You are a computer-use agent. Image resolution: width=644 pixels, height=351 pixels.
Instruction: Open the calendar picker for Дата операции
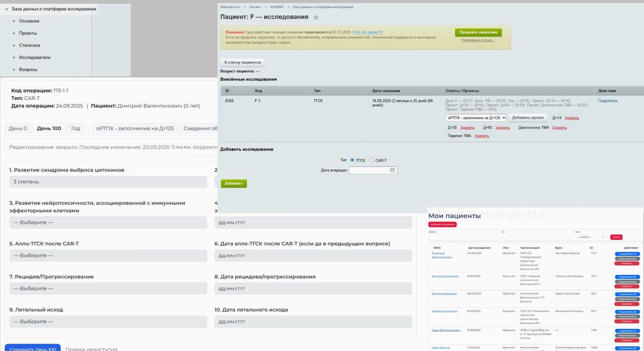point(392,170)
